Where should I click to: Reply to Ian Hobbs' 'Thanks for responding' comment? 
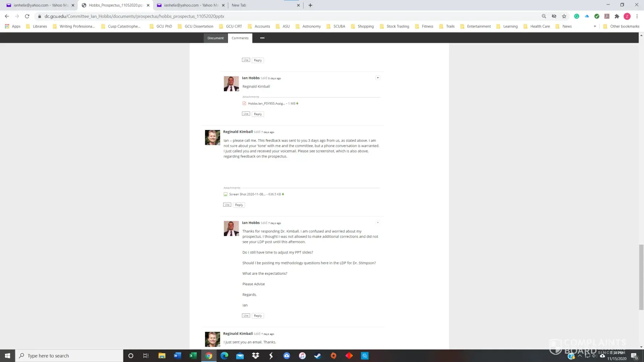pos(258,316)
